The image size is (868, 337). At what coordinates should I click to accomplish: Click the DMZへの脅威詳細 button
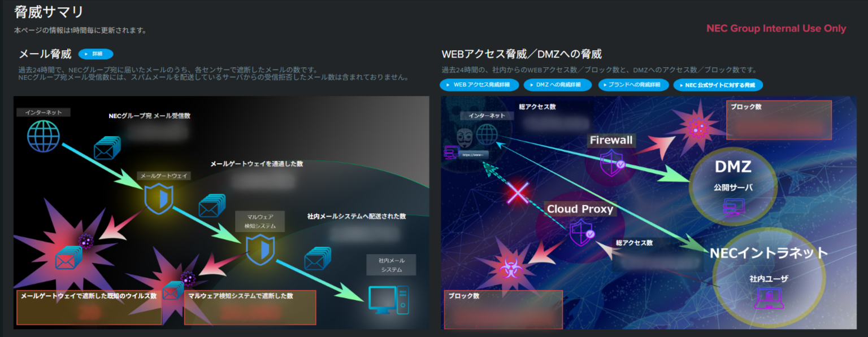tap(557, 85)
